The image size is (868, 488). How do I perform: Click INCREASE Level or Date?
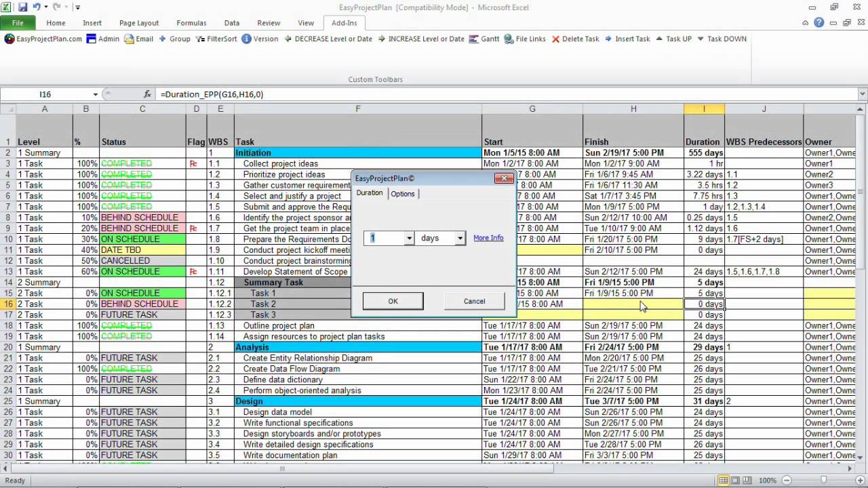420,39
